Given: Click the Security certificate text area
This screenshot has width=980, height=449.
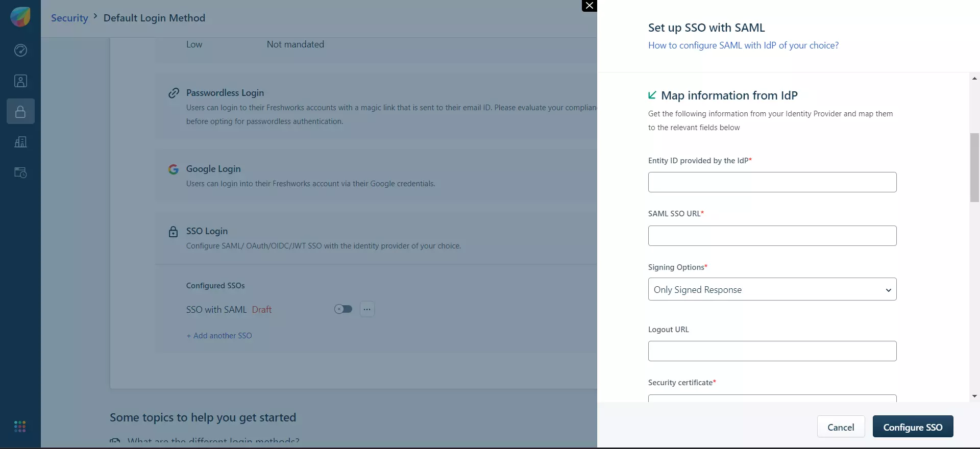Looking at the screenshot, I should click(x=772, y=398).
